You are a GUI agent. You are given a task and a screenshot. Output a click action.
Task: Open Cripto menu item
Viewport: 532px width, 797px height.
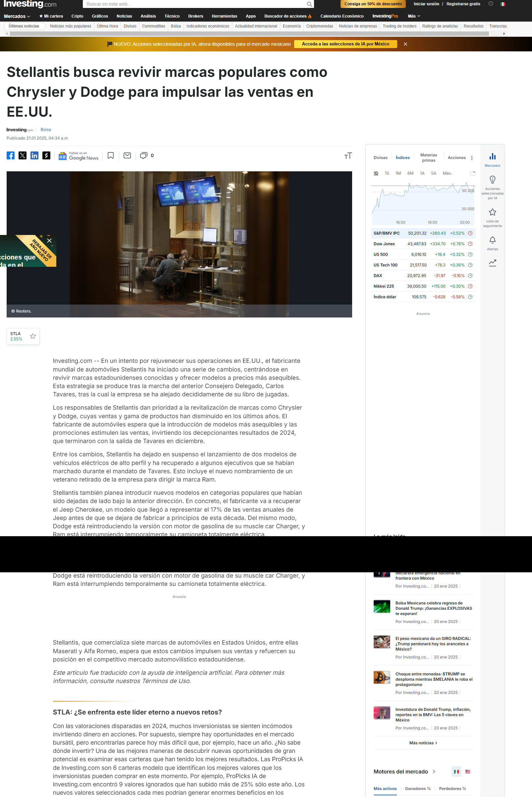78,16
